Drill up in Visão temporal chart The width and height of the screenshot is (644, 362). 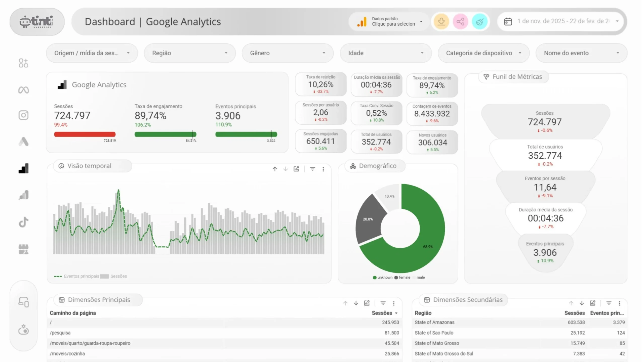coord(275,169)
